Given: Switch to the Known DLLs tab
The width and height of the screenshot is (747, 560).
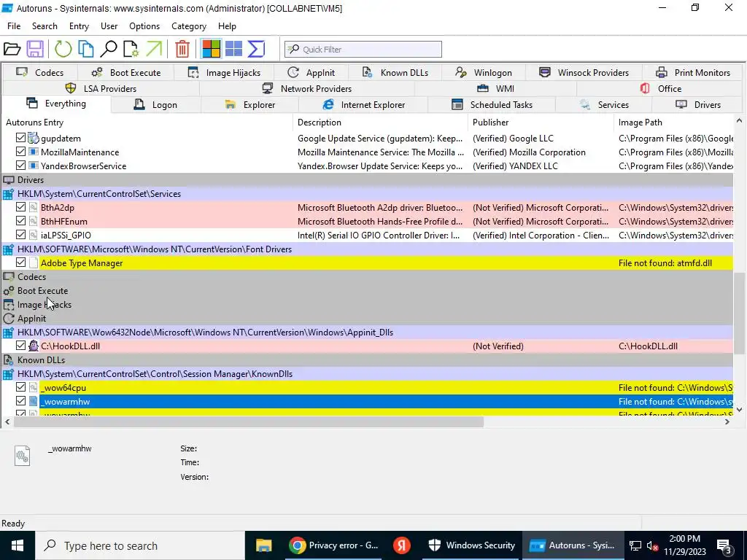Looking at the screenshot, I should coord(395,73).
